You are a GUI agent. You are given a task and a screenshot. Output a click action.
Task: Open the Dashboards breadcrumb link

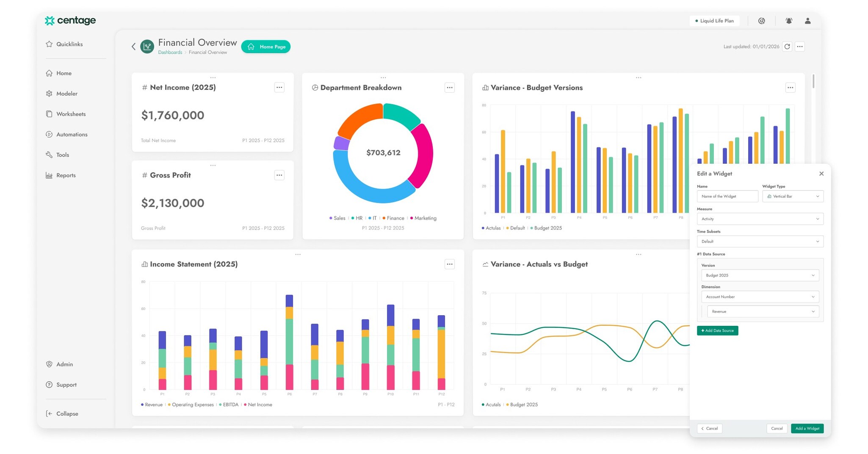point(170,52)
